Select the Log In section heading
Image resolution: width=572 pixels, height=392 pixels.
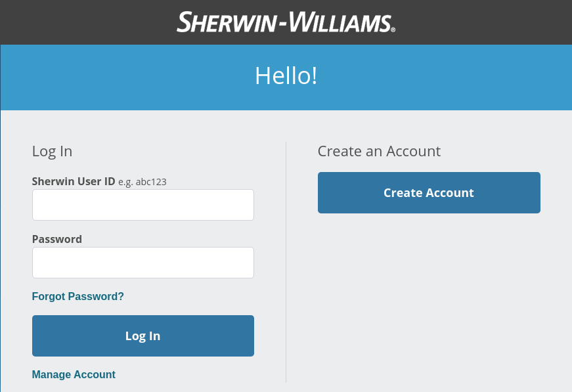point(52,151)
